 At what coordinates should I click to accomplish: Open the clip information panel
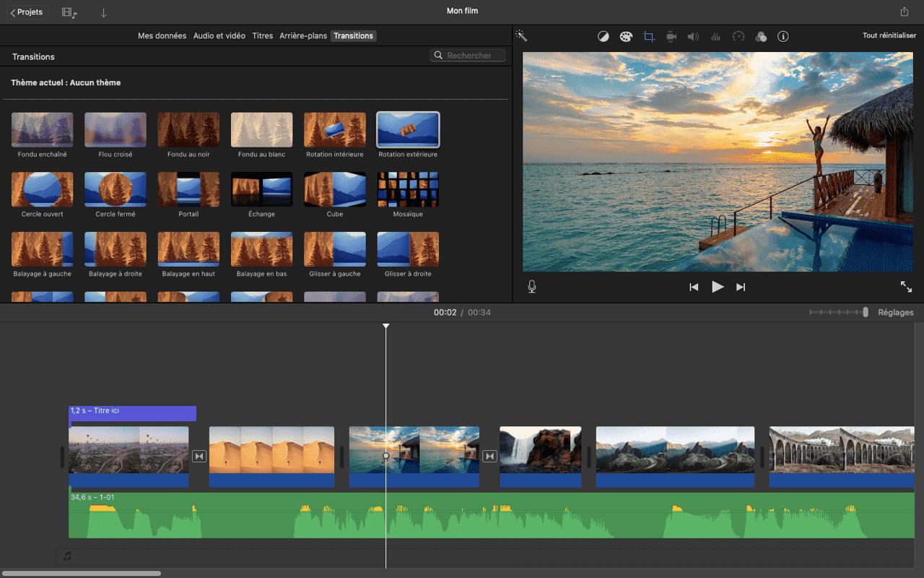click(783, 36)
